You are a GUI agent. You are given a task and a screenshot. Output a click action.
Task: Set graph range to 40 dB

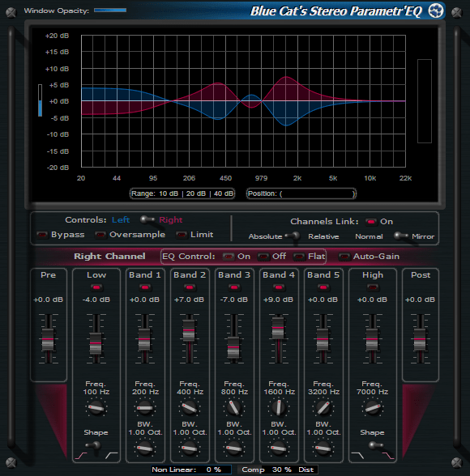(x=224, y=193)
